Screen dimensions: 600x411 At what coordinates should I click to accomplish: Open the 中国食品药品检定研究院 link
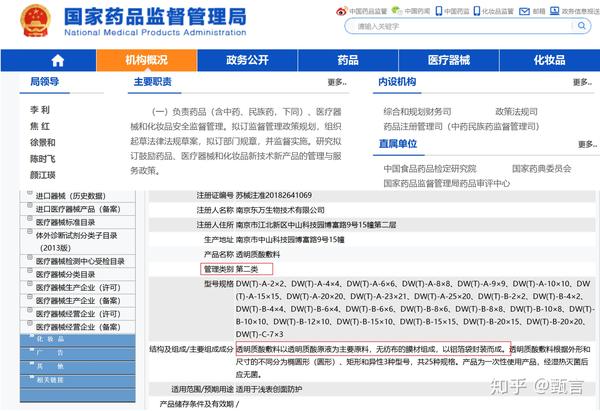click(x=430, y=169)
